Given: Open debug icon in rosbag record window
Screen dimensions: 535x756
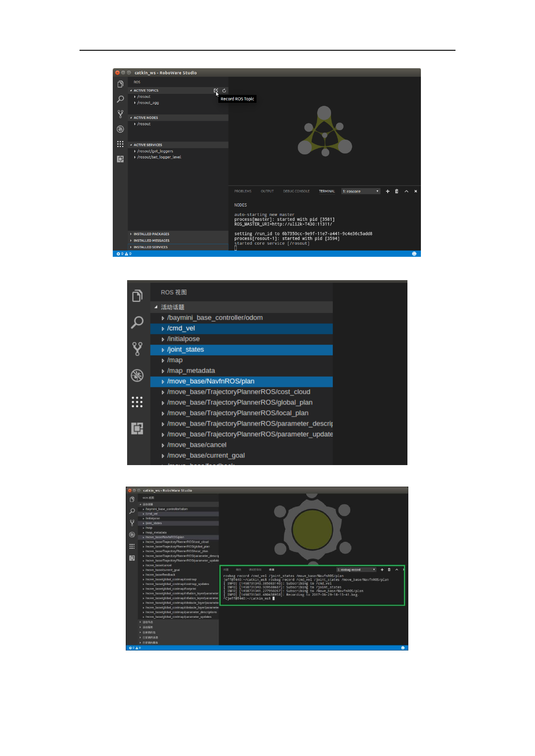Looking at the screenshot, I should coord(132,535).
